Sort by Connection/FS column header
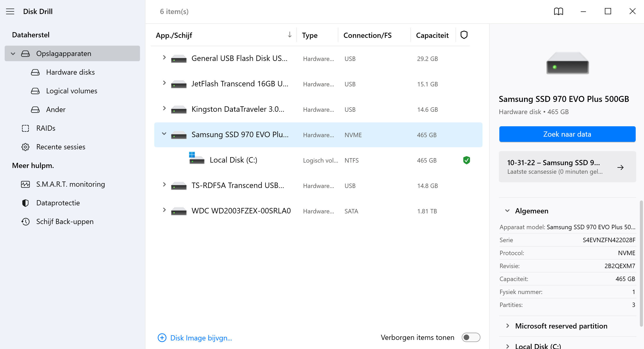Viewport: 644px width, 349px height. [367, 35]
